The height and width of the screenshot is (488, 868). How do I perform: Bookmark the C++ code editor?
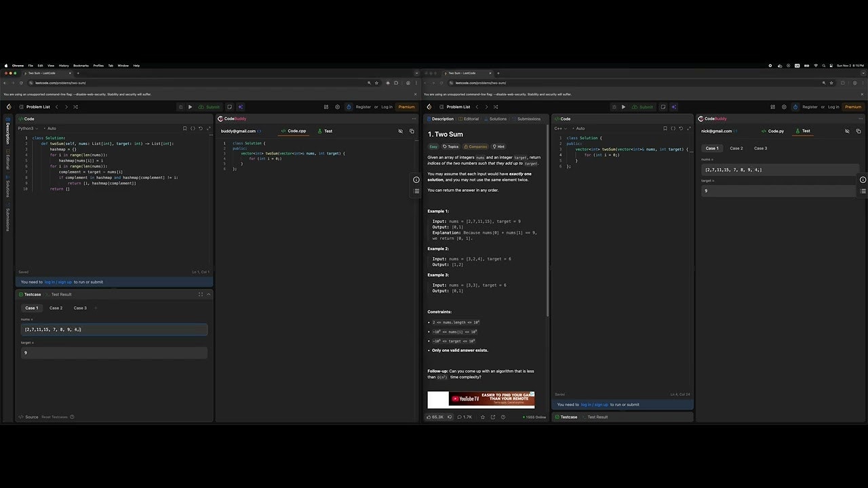[x=665, y=128]
